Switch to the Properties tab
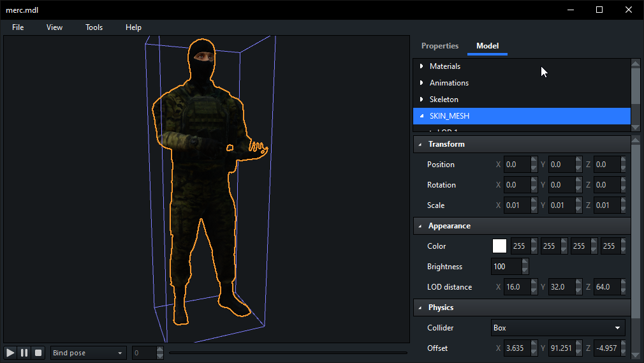Screen dimensions: 644x363 [x=440, y=46]
